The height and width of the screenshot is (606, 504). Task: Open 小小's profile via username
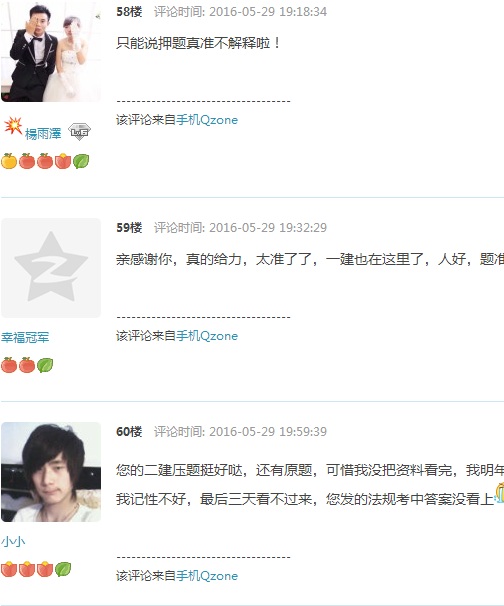[x=13, y=541]
